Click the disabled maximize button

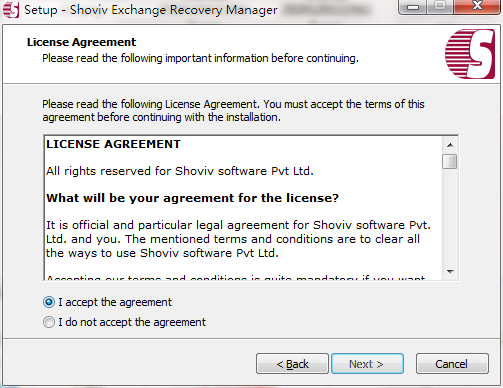pos(440,7)
